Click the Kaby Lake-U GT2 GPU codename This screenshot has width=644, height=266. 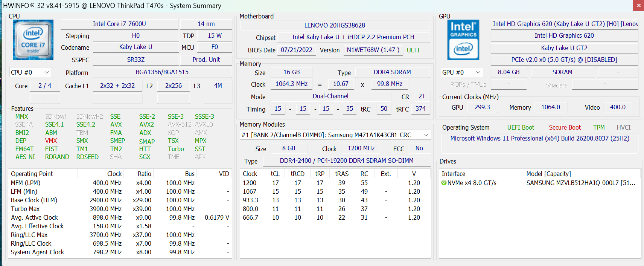pos(564,48)
